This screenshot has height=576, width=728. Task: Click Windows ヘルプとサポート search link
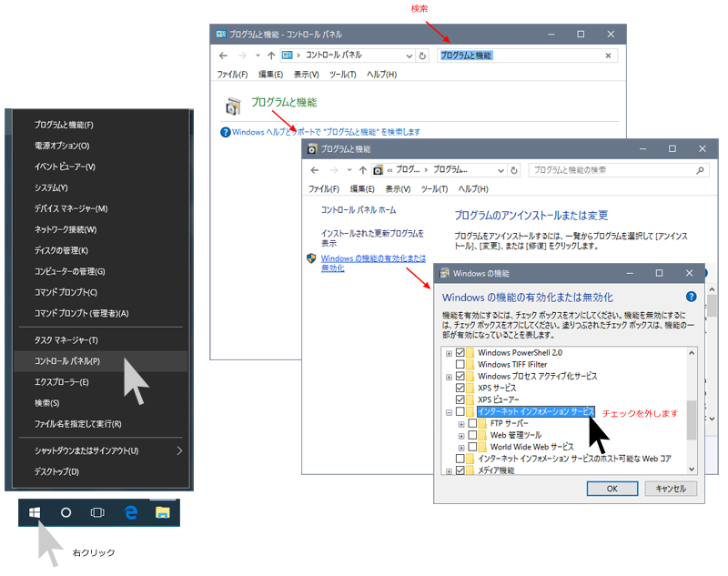[x=326, y=132]
